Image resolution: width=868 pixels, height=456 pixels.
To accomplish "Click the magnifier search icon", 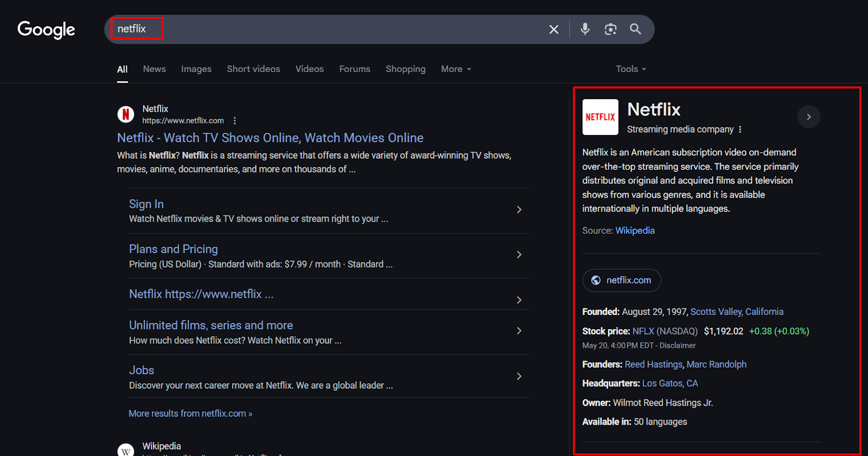I will [635, 29].
